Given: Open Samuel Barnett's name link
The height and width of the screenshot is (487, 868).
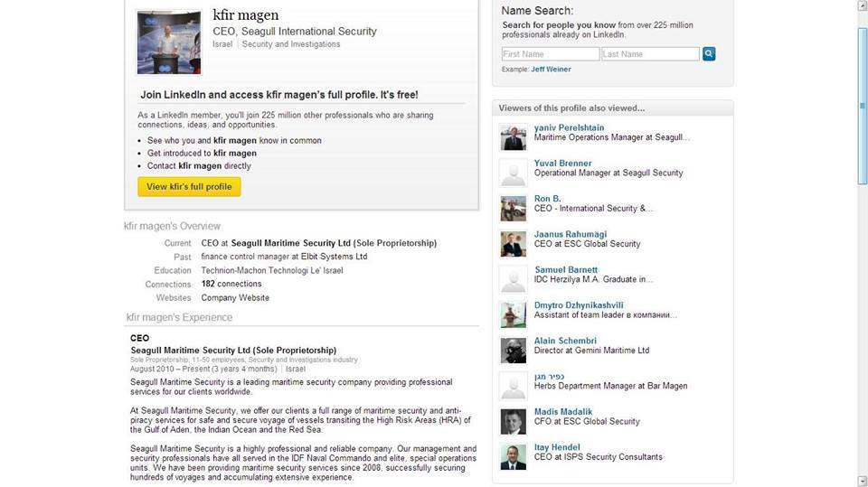Looking at the screenshot, I should (566, 270).
